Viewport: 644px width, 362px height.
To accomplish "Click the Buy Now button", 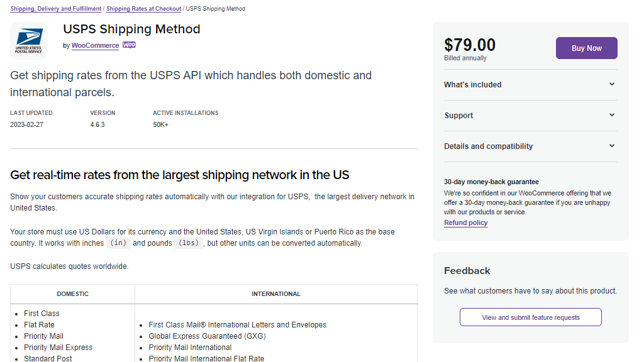I will [586, 48].
